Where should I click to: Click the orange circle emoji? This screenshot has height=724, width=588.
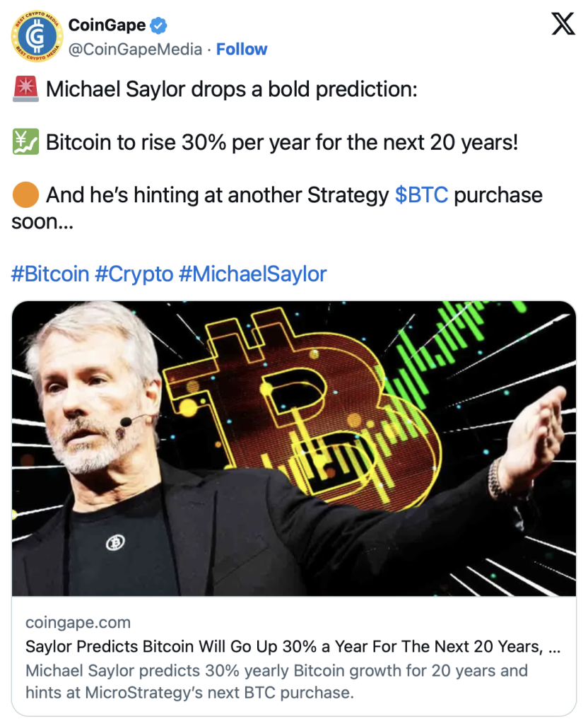pos(25,195)
